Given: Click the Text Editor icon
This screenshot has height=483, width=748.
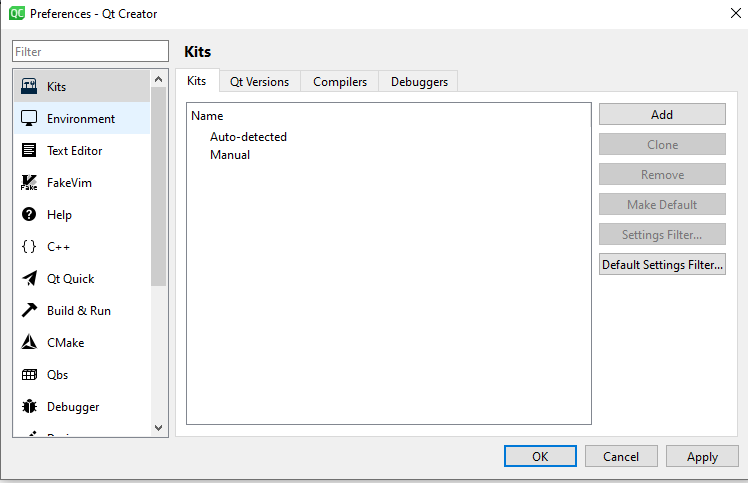Looking at the screenshot, I should [x=29, y=150].
